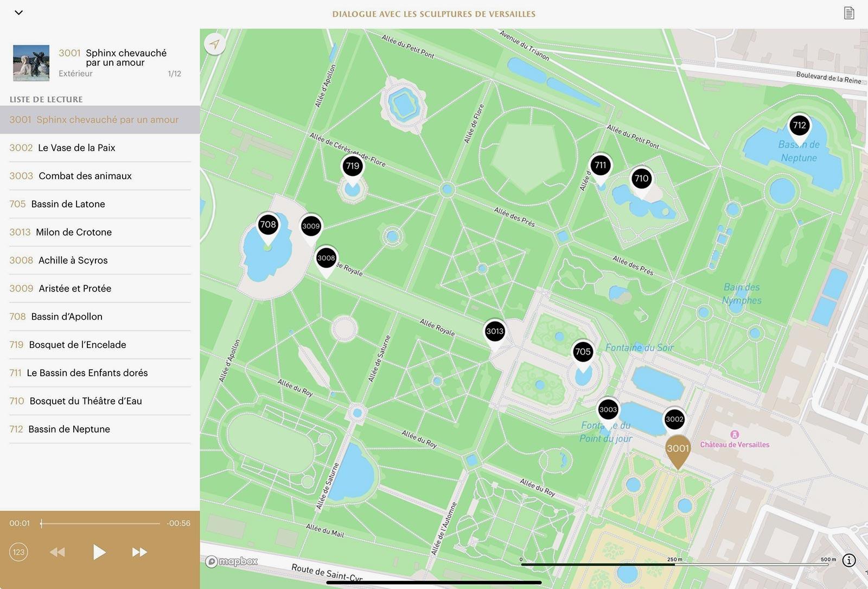Open the document notes icon
Image resolution: width=868 pixels, height=589 pixels.
[x=849, y=13]
